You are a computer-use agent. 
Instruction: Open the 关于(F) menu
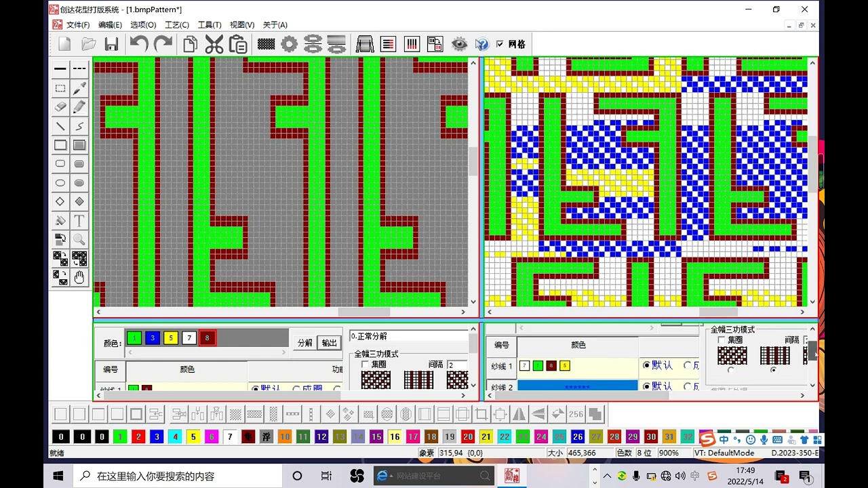(275, 25)
